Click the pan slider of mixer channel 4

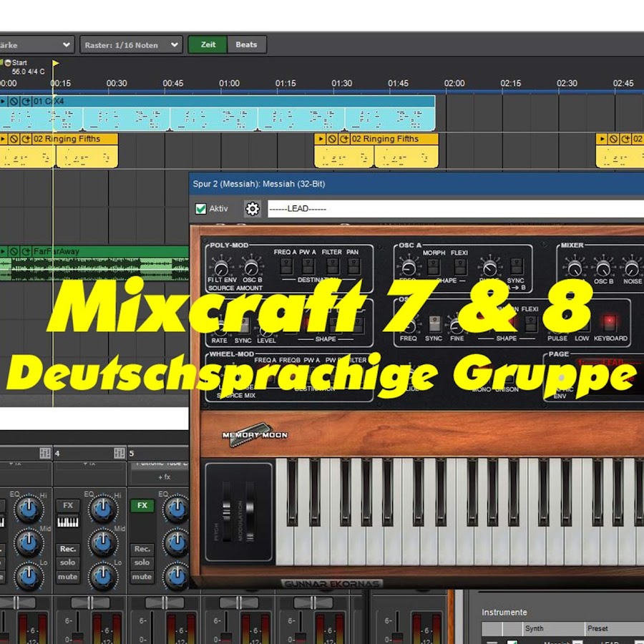[x=90, y=602]
